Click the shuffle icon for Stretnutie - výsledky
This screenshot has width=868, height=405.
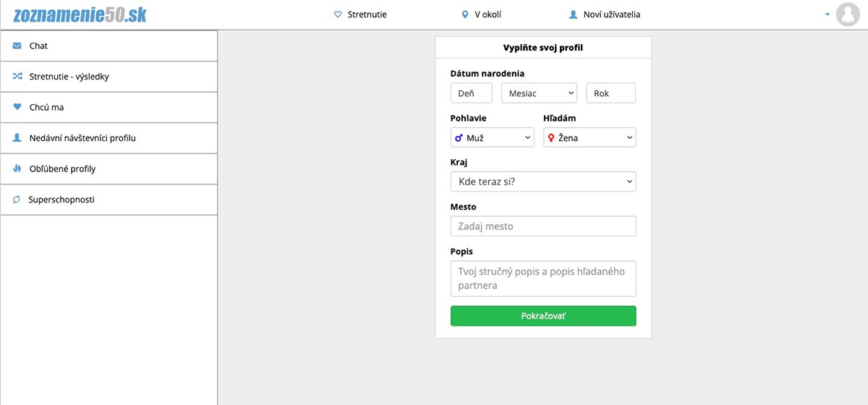pos(17,76)
